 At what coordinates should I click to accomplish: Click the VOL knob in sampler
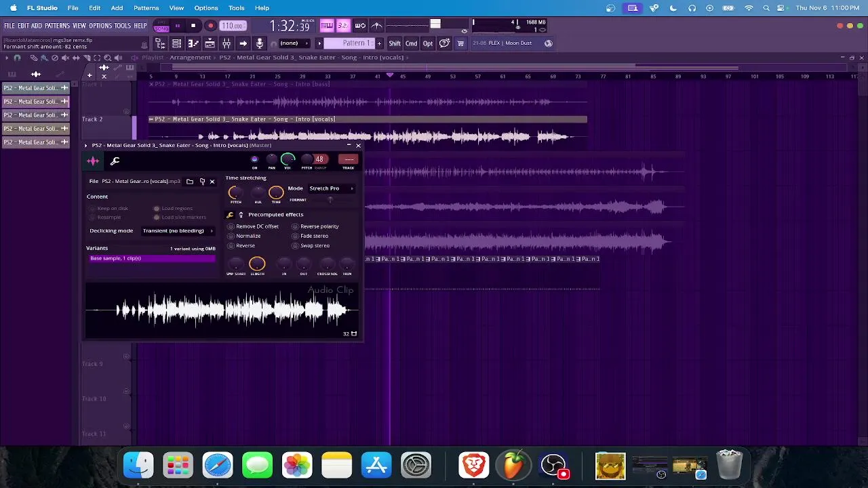[288, 159]
